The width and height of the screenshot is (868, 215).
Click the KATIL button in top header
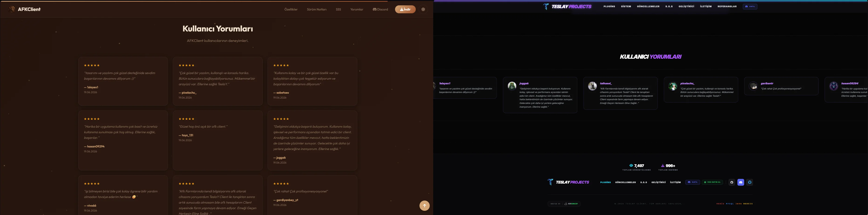pos(750,6)
